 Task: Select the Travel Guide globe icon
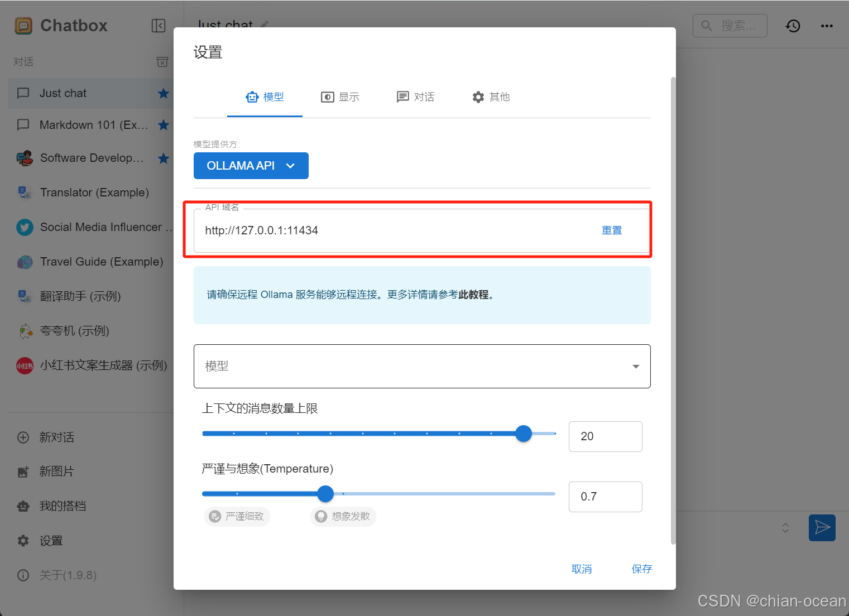[x=25, y=262]
